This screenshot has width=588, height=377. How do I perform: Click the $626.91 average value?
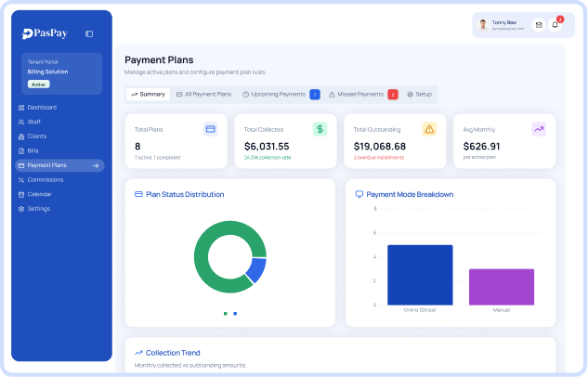click(481, 146)
